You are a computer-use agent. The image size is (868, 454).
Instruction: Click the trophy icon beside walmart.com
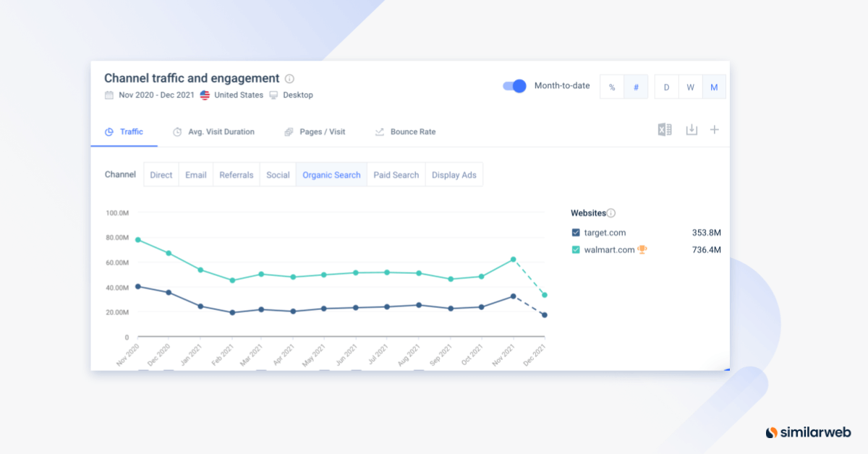click(642, 249)
